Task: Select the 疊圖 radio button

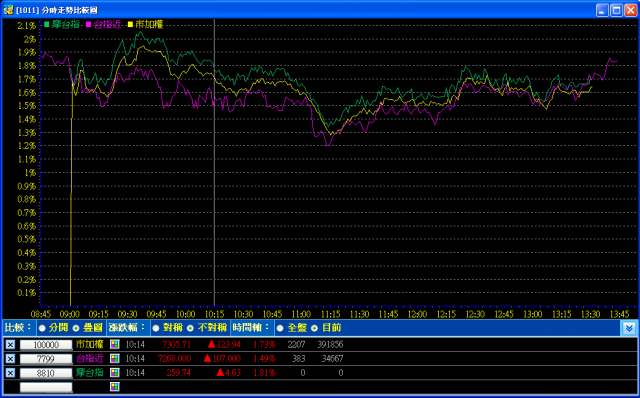Action: point(76,328)
